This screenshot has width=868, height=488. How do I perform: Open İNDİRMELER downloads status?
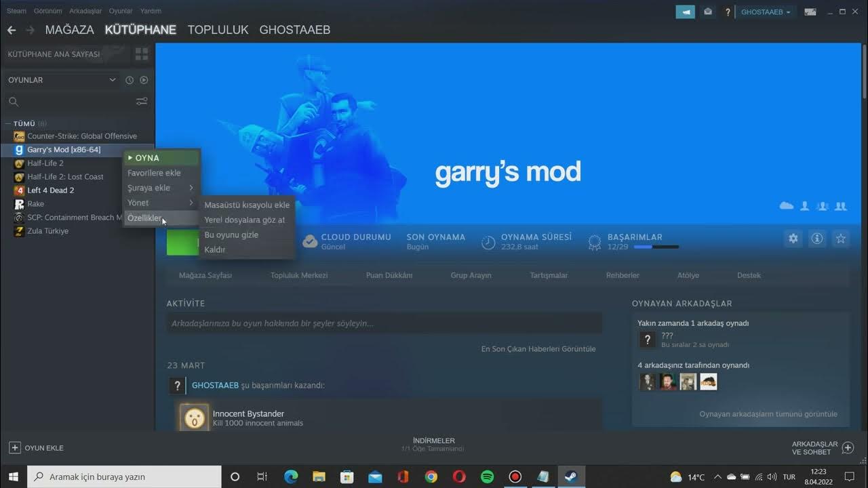433,444
